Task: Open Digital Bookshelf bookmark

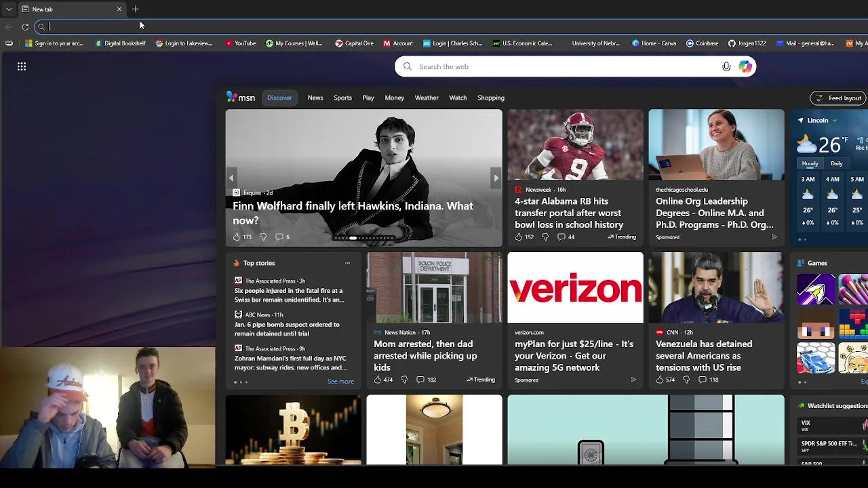Action: [x=121, y=43]
